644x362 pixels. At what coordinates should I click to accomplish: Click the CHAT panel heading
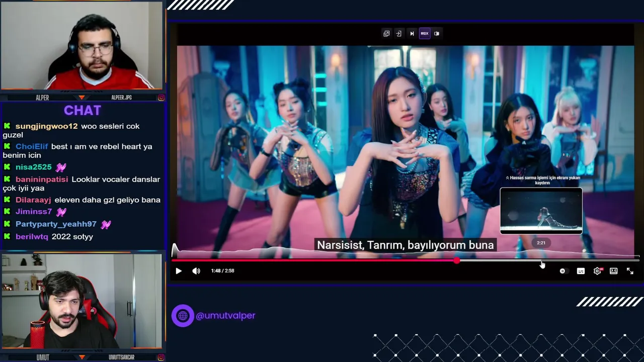(x=83, y=111)
